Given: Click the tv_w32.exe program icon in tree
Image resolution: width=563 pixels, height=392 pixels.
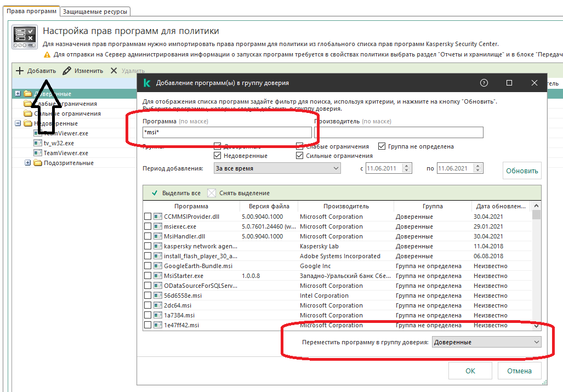Looking at the screenshot, I should (38, 143).
